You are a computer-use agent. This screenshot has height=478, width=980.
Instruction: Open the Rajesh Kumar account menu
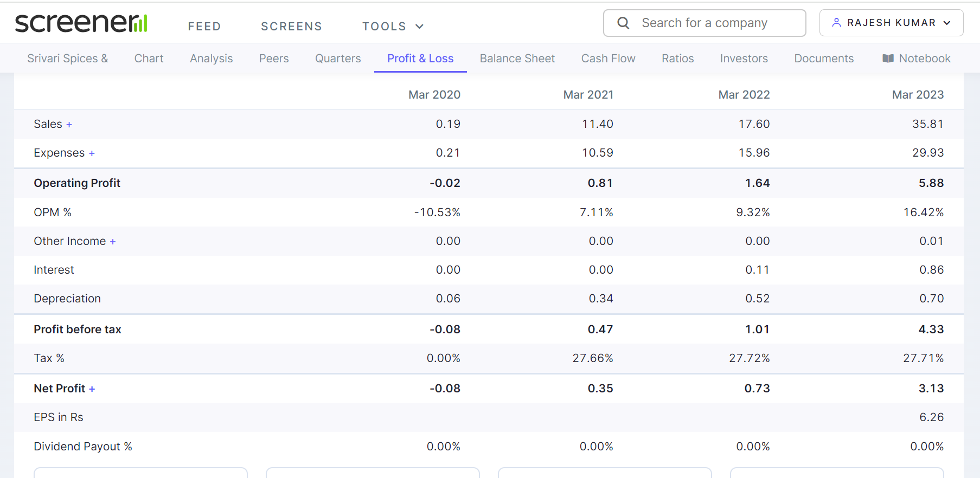point(891,23)
